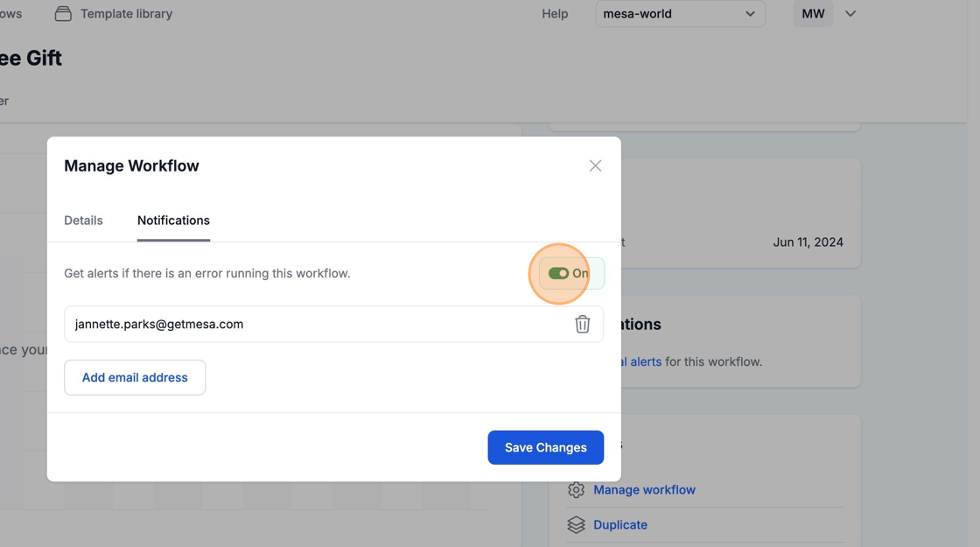Open the Manage workflow link

[x=644, y=490]
